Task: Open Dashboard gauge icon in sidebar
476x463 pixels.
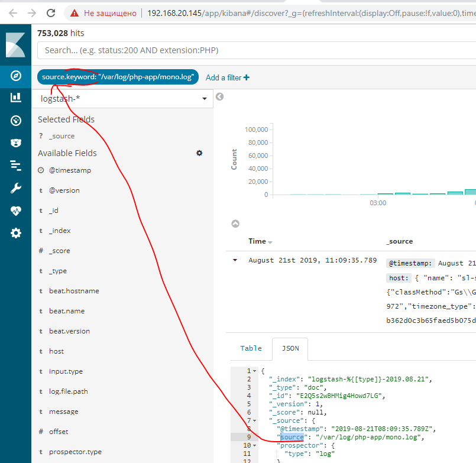Action: (16, 121)
